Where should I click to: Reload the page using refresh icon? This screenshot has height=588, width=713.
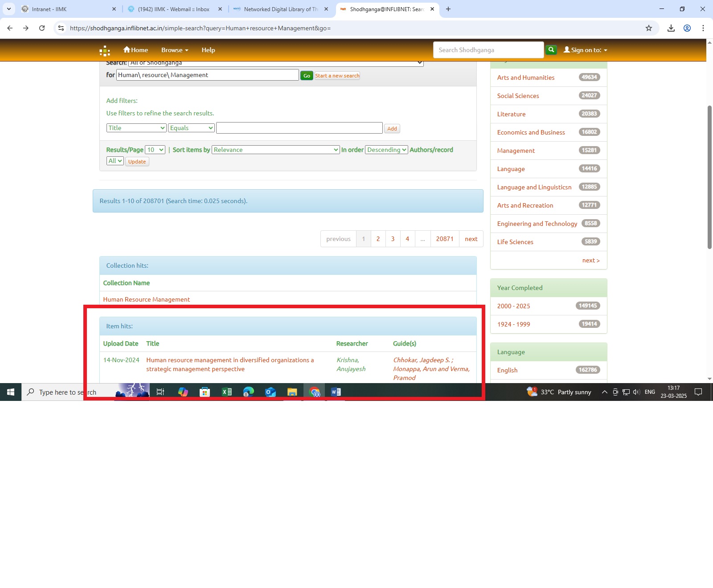[x=42, y=28]
